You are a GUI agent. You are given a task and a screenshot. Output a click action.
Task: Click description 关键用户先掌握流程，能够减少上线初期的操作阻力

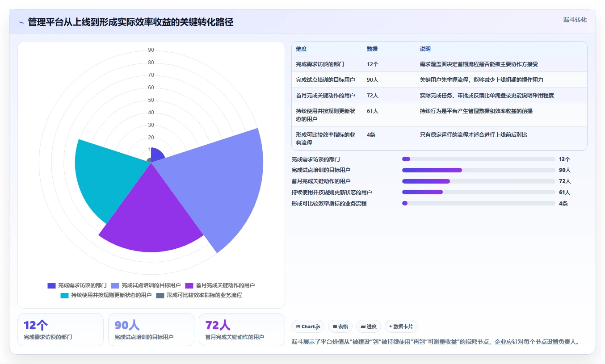pos(482,80)
